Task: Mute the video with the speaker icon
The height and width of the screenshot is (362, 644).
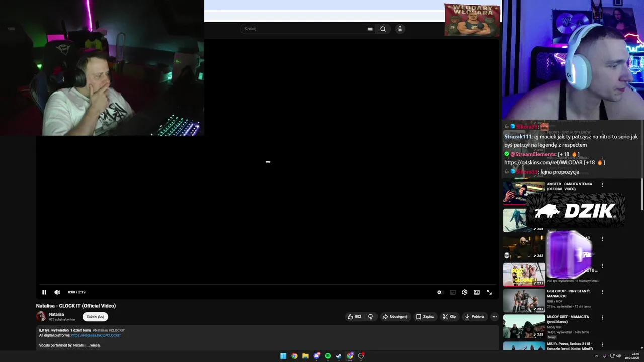Action: (57, 292)
